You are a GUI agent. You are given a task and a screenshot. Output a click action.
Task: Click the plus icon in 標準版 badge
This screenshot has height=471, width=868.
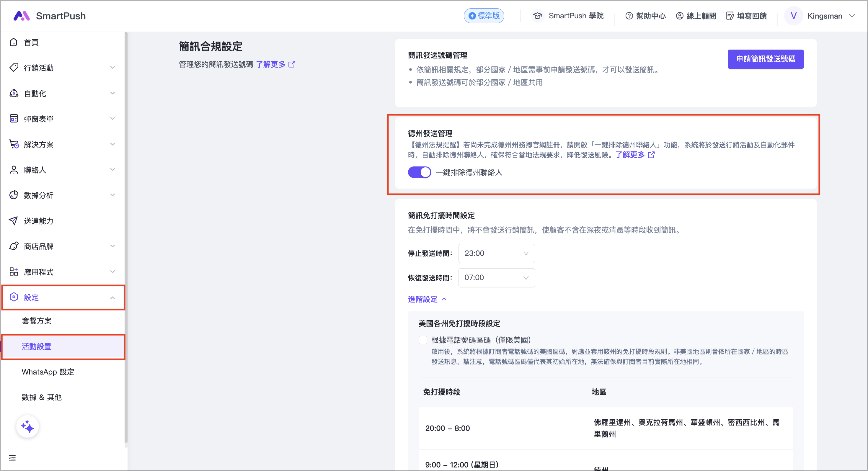click(472, 16)
